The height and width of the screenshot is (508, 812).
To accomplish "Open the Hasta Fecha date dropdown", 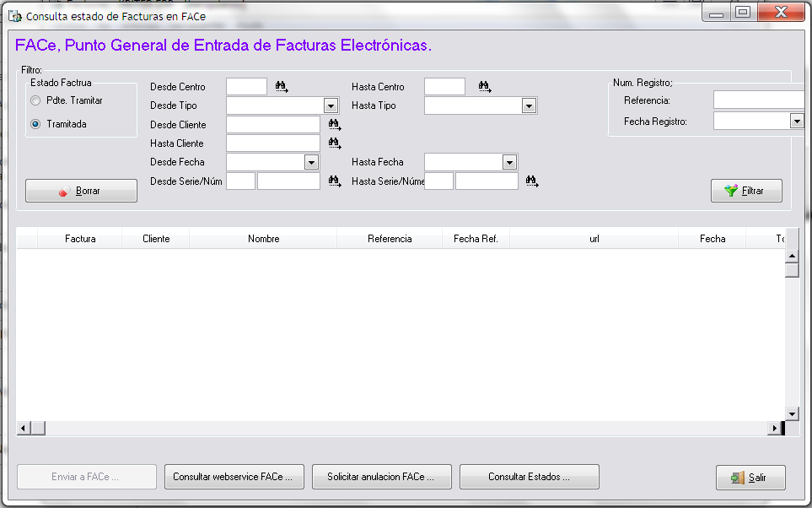I will (509, 162).
